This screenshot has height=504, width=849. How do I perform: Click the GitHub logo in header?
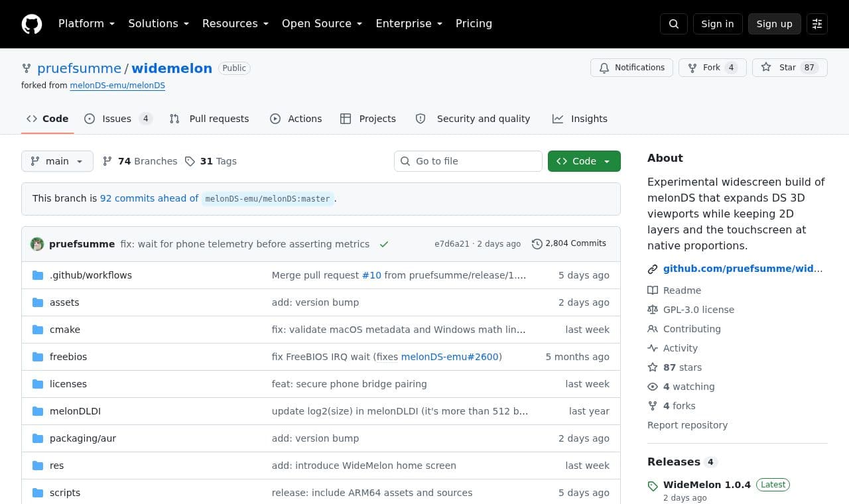coord(32,24)
